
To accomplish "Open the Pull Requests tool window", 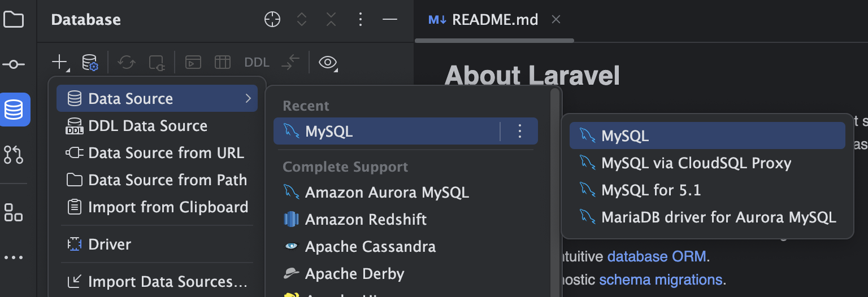I will click(14, 154).
